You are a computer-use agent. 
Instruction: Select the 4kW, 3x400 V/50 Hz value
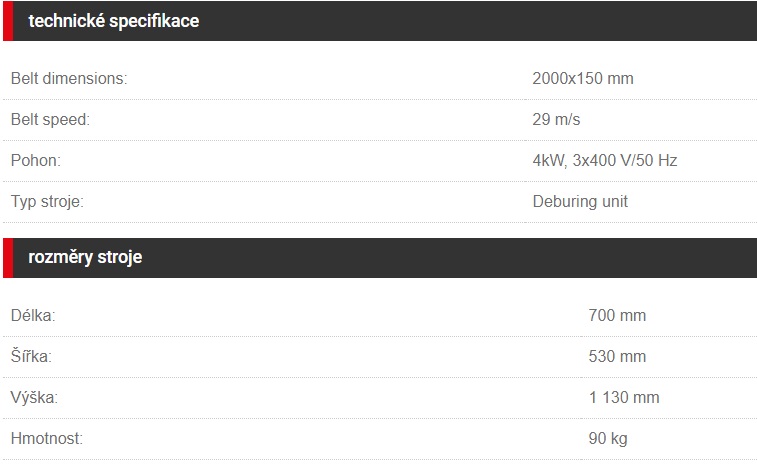pos(604,160)
